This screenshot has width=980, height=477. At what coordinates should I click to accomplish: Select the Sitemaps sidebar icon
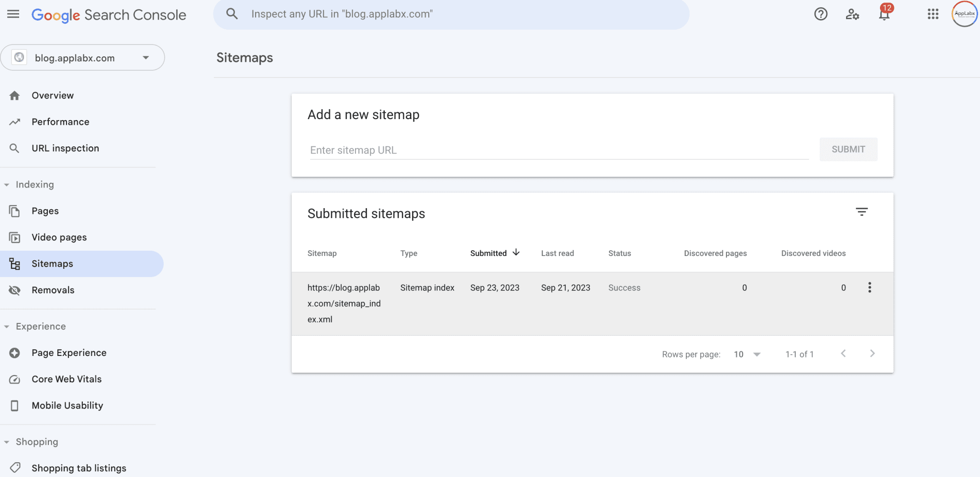coord(15,264)
